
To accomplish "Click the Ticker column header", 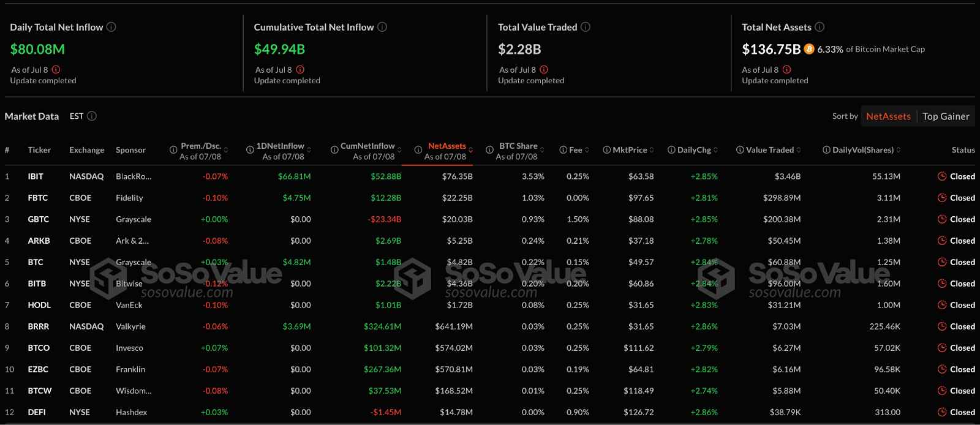I will click(x=39, y=150).
